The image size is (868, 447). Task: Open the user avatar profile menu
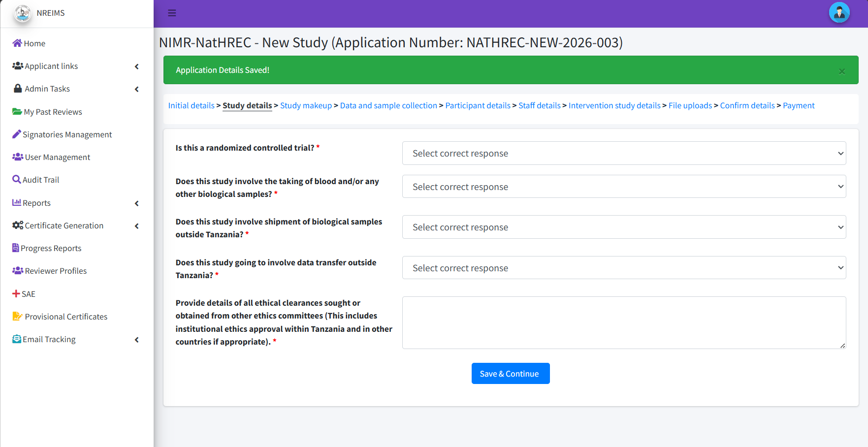(839, 13)
